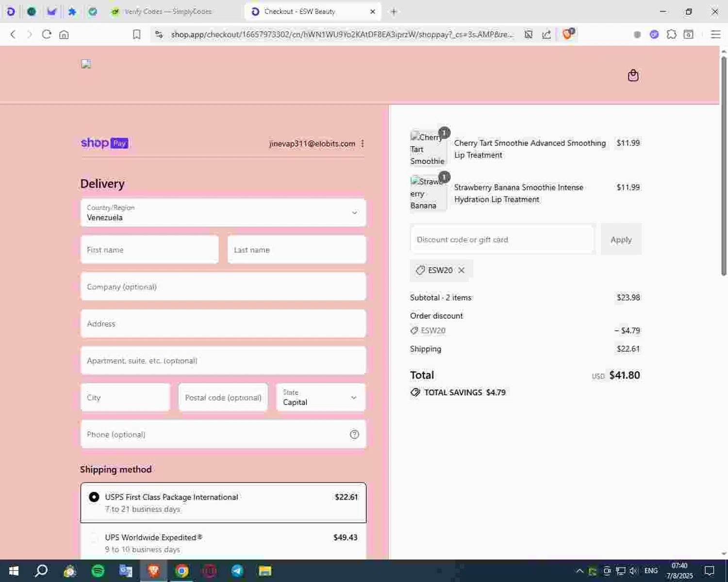Click the TOTAL SAVINGS $4.79 text
This screenshot has height=582, width=728.
(464, 392)
